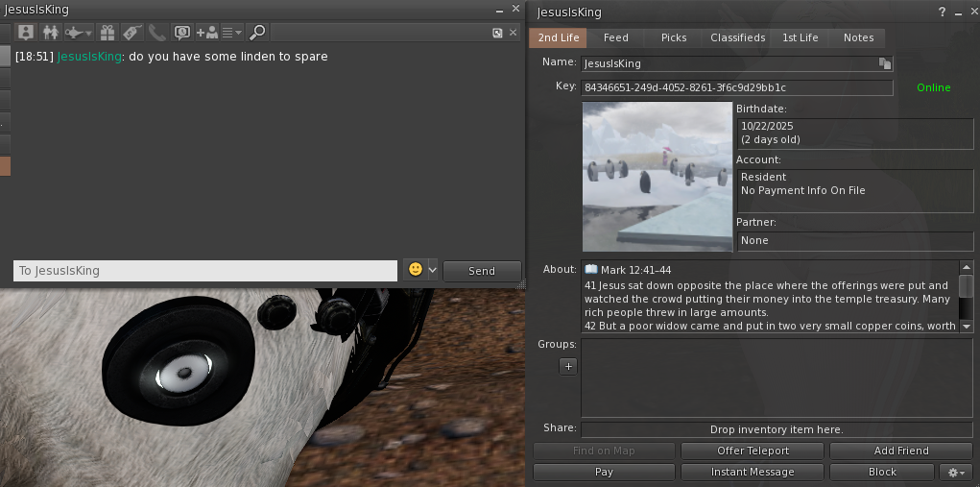Switch to the Feed tab
Viewport: 980px width, 487px height.
tap(615, 37)
